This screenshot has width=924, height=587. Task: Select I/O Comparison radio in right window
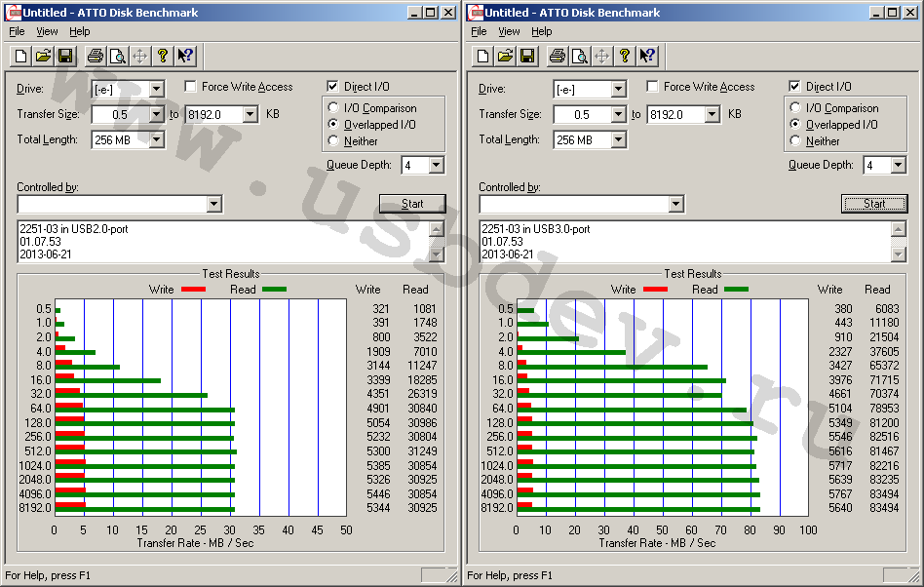[795, 108]
